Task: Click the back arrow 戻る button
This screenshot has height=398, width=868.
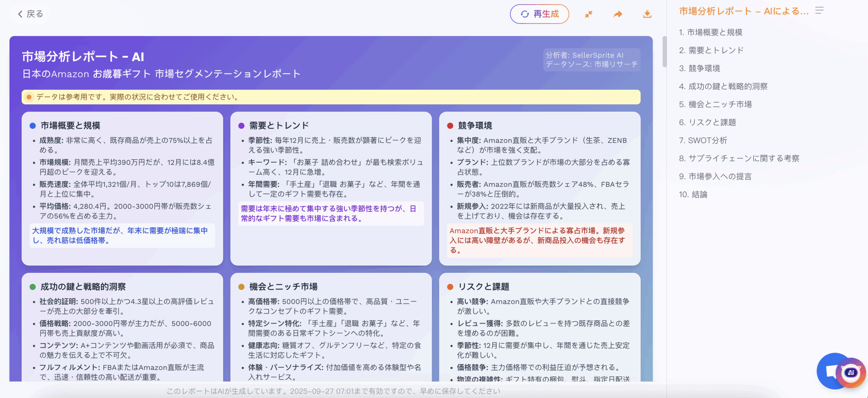Action: coord(31,14)
